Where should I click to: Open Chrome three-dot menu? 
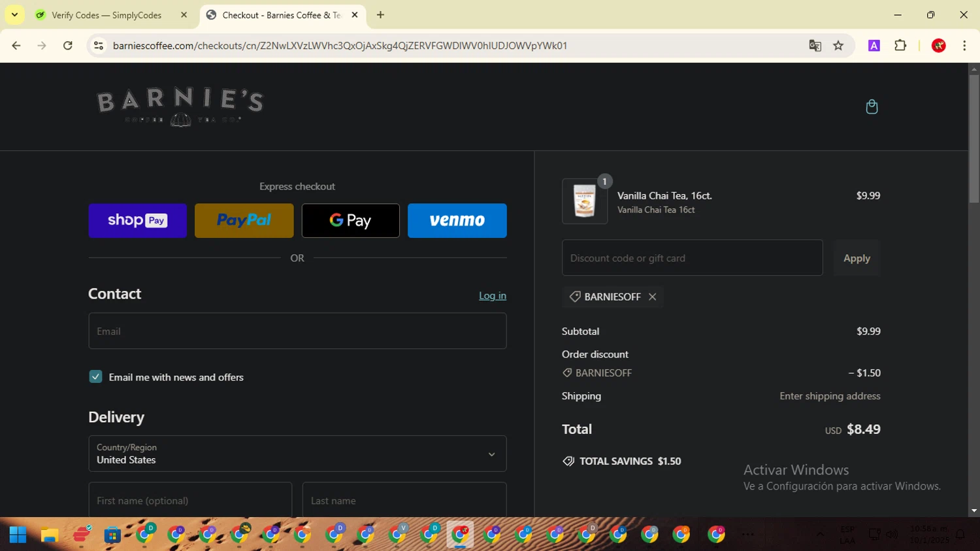(964, 46)
